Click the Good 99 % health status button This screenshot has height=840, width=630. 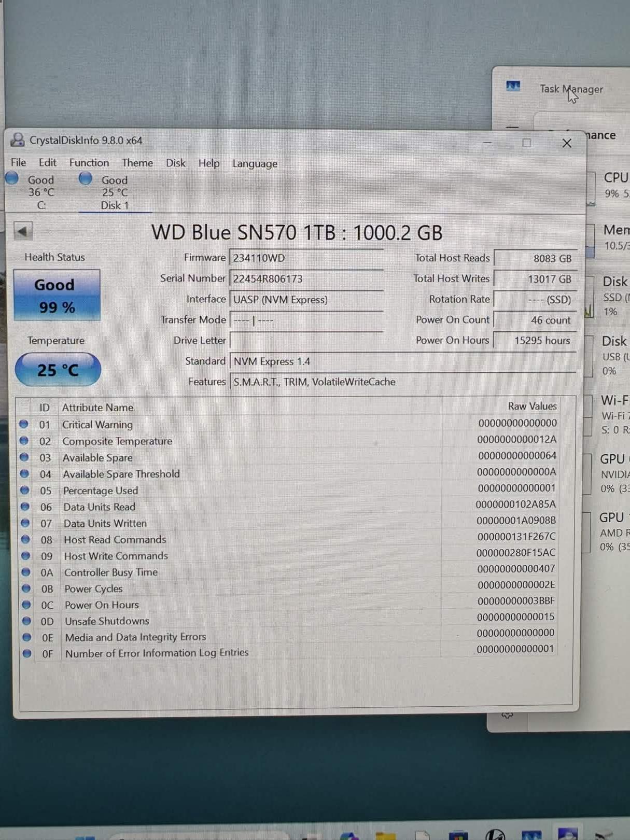click(57, 295)
